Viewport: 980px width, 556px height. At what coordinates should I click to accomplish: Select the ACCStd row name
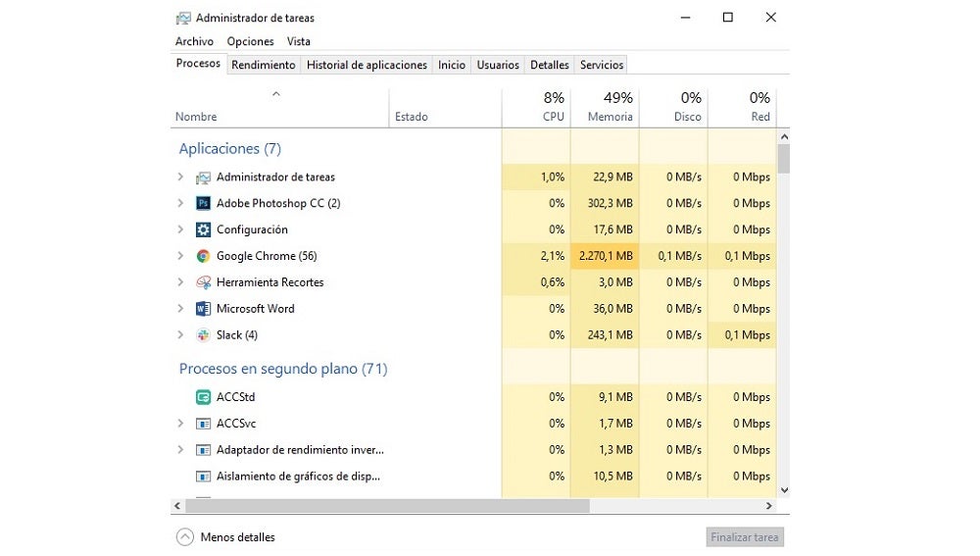tap(235, 397)
